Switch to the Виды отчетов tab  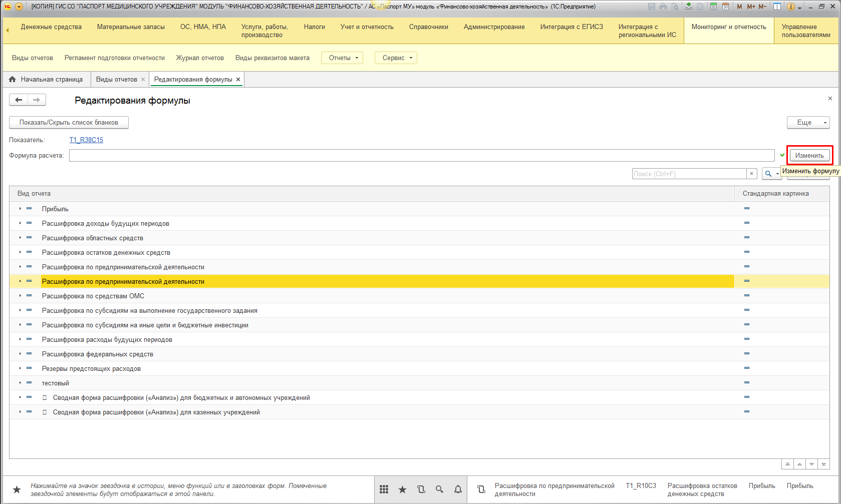point(116,80)
